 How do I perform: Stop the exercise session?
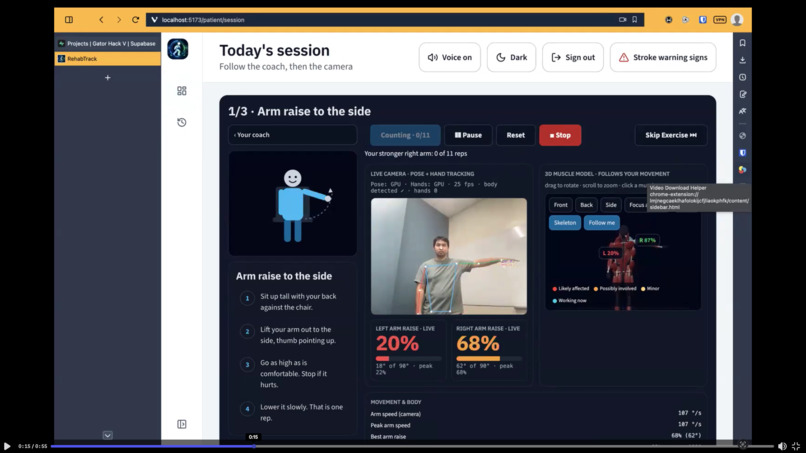[560, 135]
